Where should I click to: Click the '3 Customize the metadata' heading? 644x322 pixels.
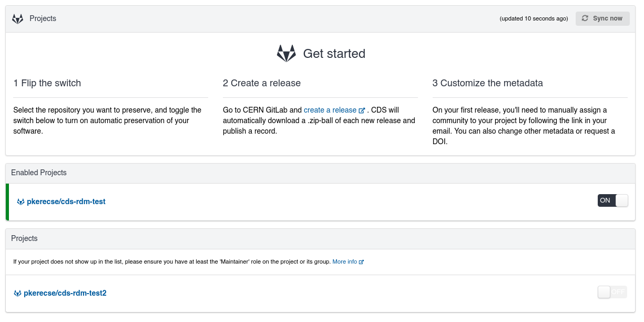point(487,83)
